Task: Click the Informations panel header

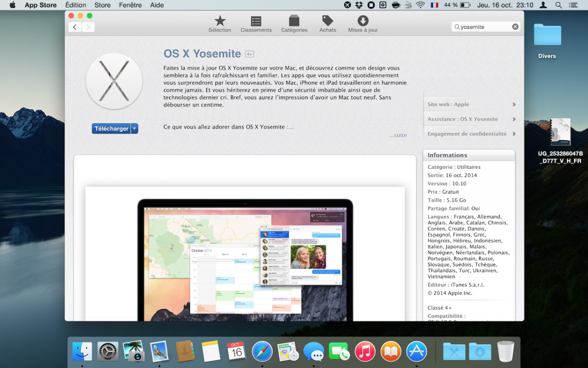Action: tap(469, 155)
